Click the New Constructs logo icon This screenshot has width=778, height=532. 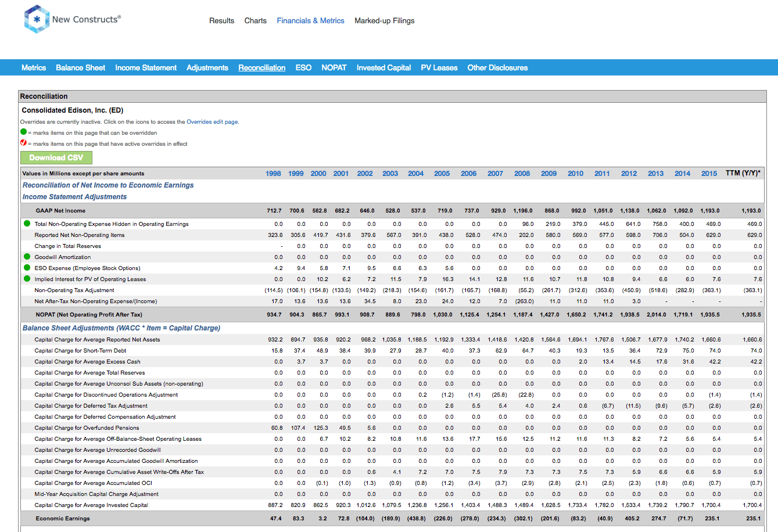37,19
